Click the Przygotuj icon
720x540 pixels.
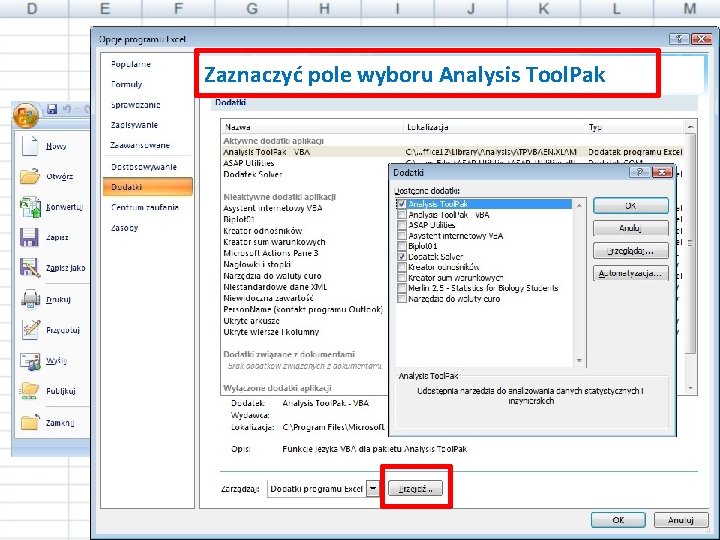31,330
